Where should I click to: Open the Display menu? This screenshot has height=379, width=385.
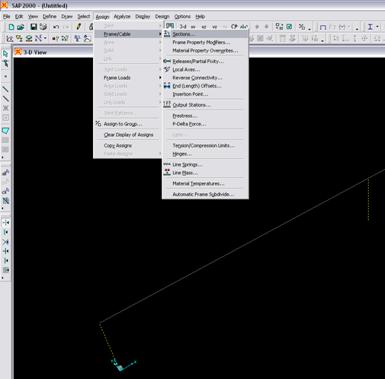pos(143,16)
